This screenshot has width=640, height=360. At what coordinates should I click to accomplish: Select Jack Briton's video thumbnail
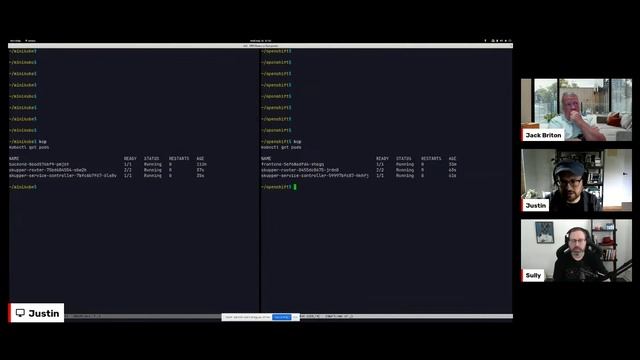pyautogui.click(x=576, y=110)
